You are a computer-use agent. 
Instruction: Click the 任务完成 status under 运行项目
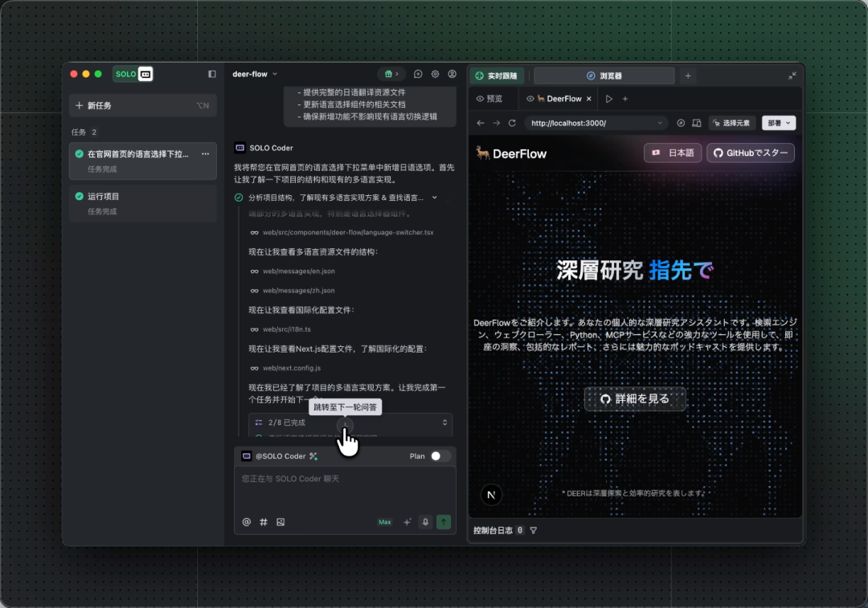[x=102, y=212]
